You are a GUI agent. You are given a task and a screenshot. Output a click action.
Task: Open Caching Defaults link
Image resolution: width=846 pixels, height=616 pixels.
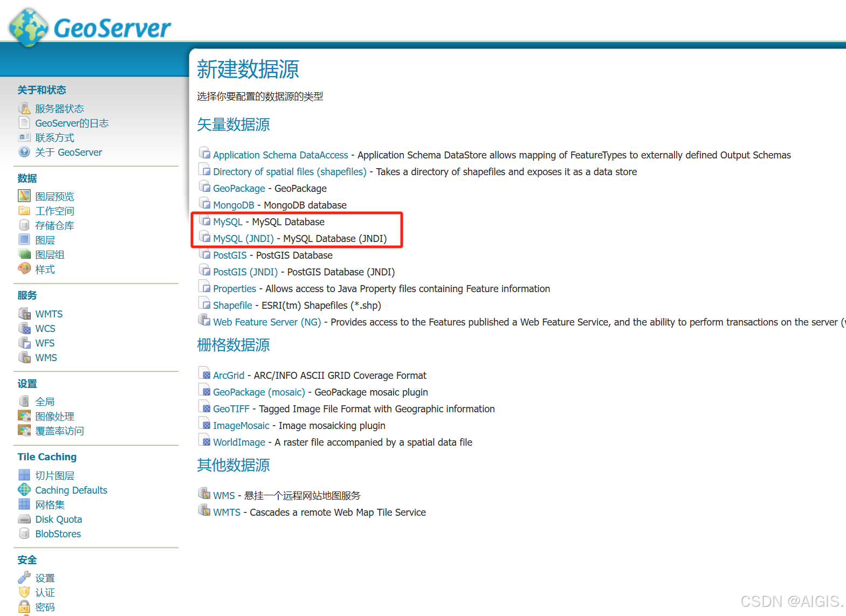click(x=71, y=490)
